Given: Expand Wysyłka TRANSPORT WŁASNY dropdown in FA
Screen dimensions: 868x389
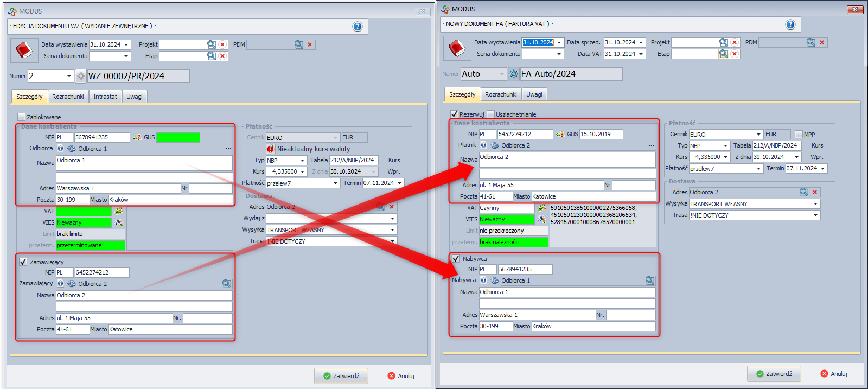Looking at the screenshot, I should click(815, 204).
